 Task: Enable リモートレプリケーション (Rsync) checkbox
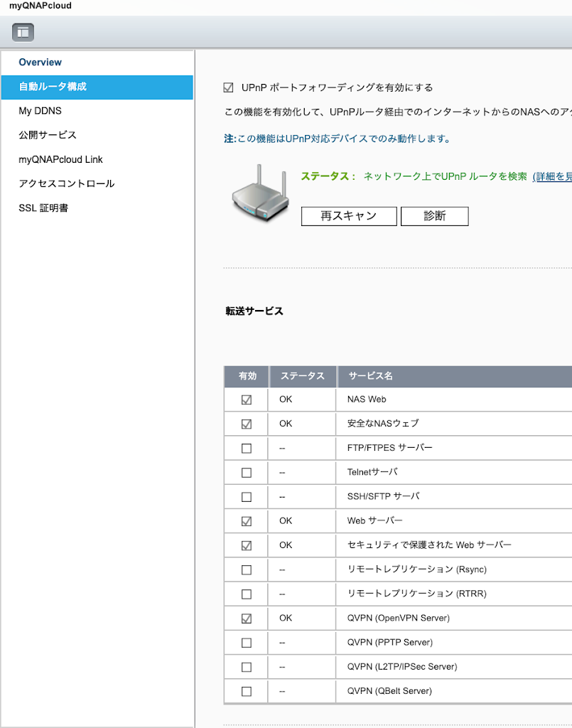247,569
